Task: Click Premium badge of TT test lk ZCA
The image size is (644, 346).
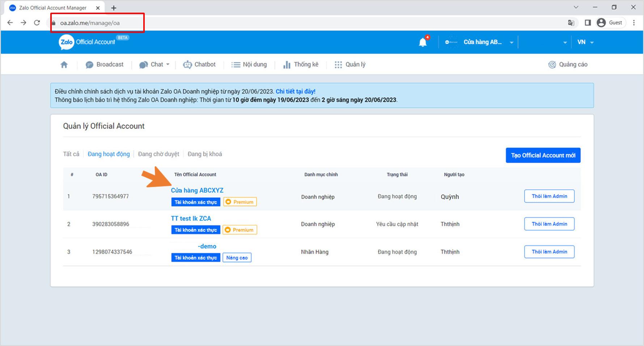Action: 240,230
